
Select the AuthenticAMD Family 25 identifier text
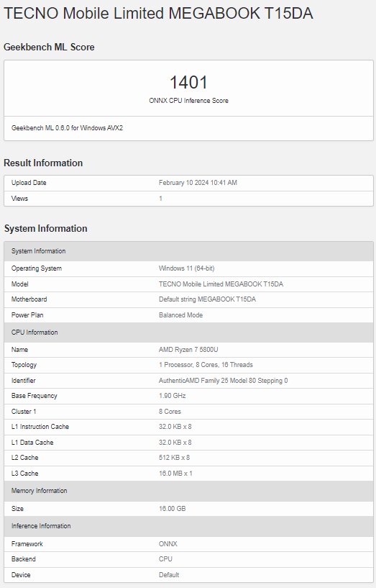coord(223,381)
